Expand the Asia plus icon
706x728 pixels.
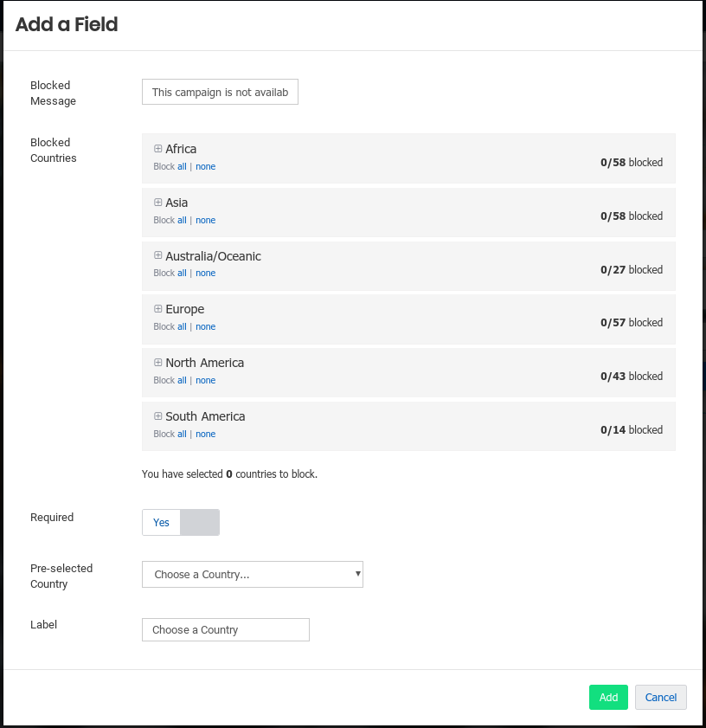[x=158, y=203]
